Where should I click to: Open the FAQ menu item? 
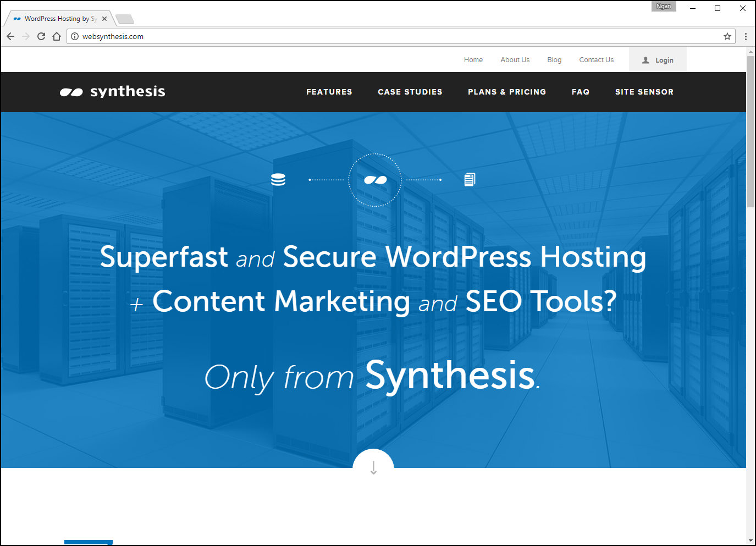(x=581, y=92)
